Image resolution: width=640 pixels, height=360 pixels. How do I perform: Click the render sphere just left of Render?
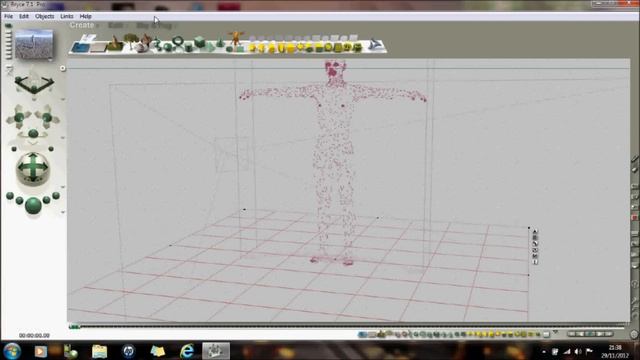pos(19,200)
